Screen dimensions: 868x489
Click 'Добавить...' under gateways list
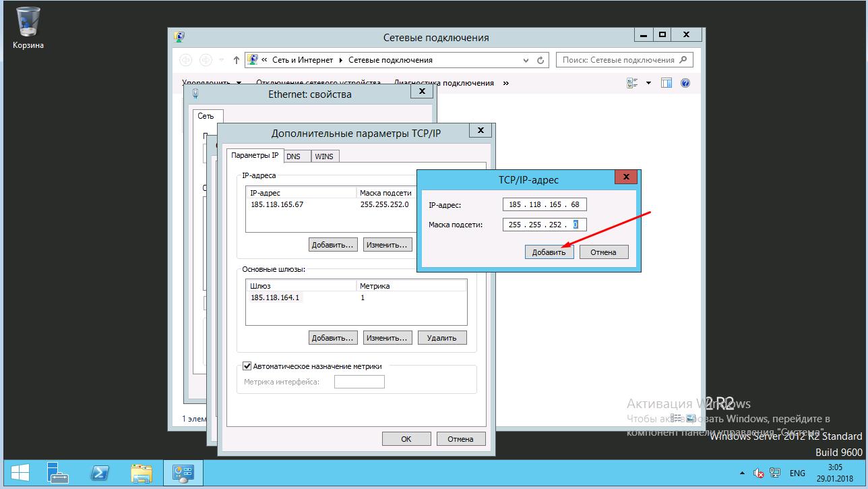coord(332,338)
